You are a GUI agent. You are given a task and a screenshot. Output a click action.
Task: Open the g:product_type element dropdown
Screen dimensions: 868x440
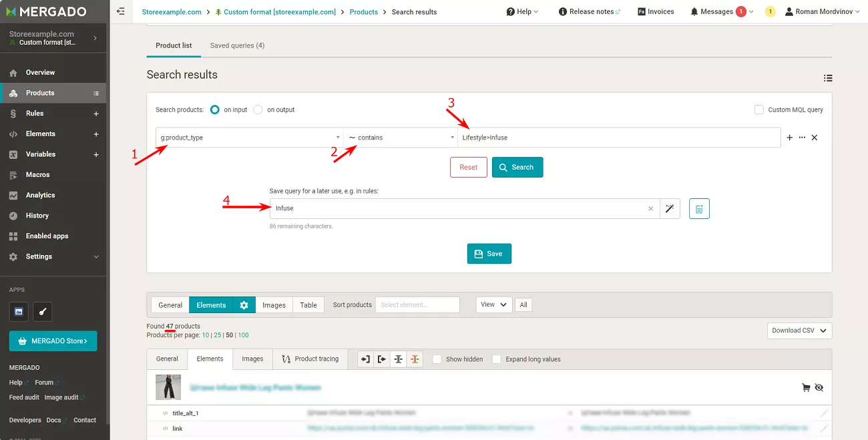click(250, 138)
